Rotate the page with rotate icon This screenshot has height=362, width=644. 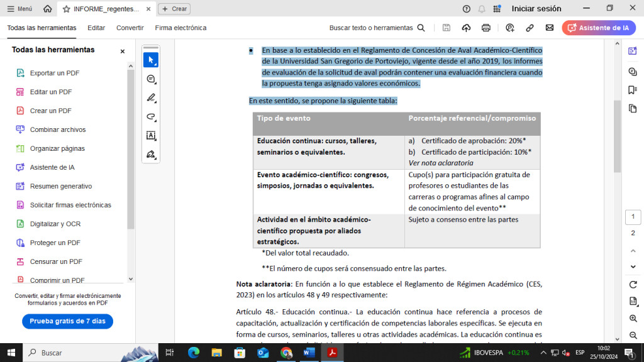633,285
